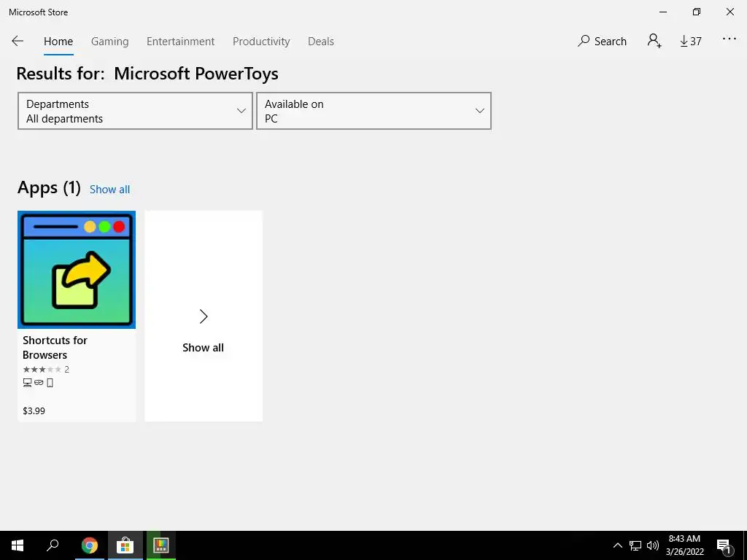Open the clock showing 8:43 AM
The height and width of the screenshot is (560, 747).
(x=684, y=545)
